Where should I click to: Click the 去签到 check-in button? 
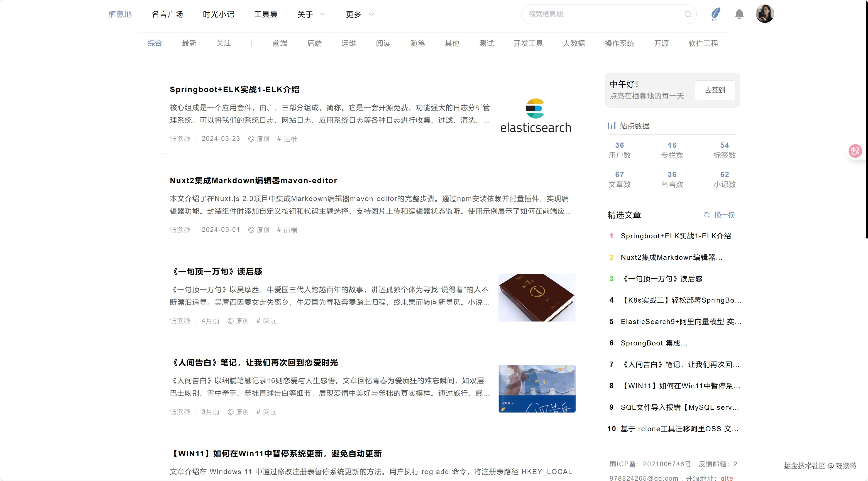[714, 90]
